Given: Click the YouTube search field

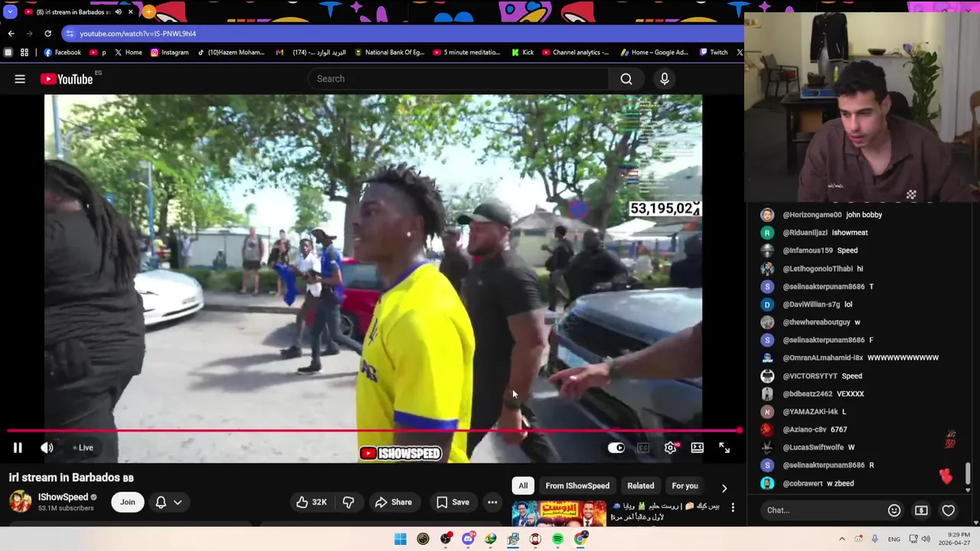Looking at the screenshot, I should pyautogui.click(x=459, y=79).
